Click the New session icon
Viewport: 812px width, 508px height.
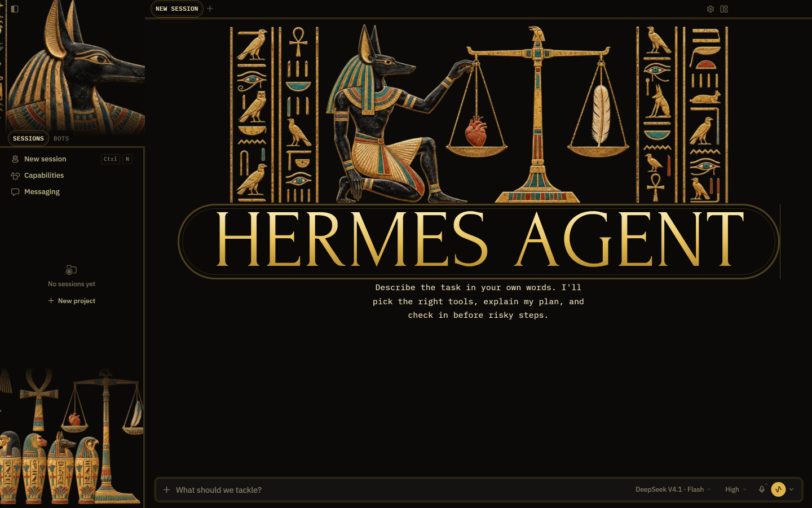coord(15,159)
